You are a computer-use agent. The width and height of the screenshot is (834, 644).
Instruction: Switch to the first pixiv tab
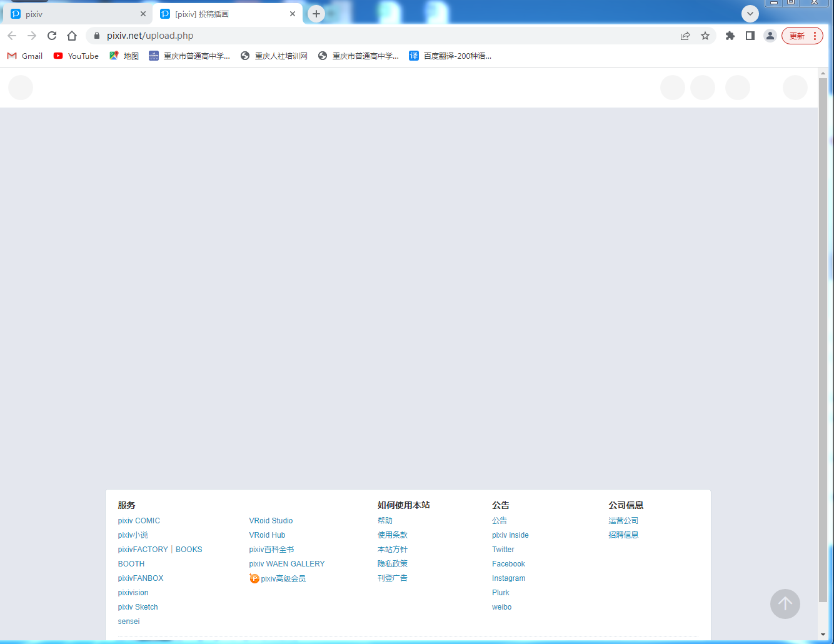(75, 14)
